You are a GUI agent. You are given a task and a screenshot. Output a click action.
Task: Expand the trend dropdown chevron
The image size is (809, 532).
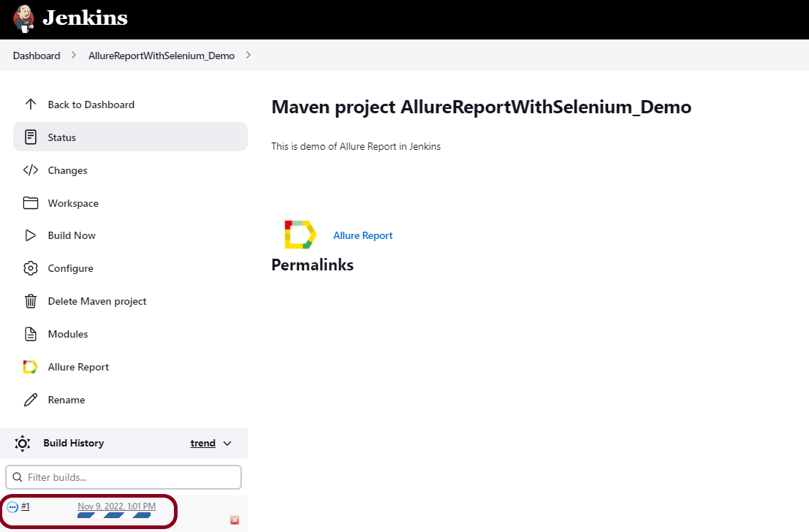(227, 443)
